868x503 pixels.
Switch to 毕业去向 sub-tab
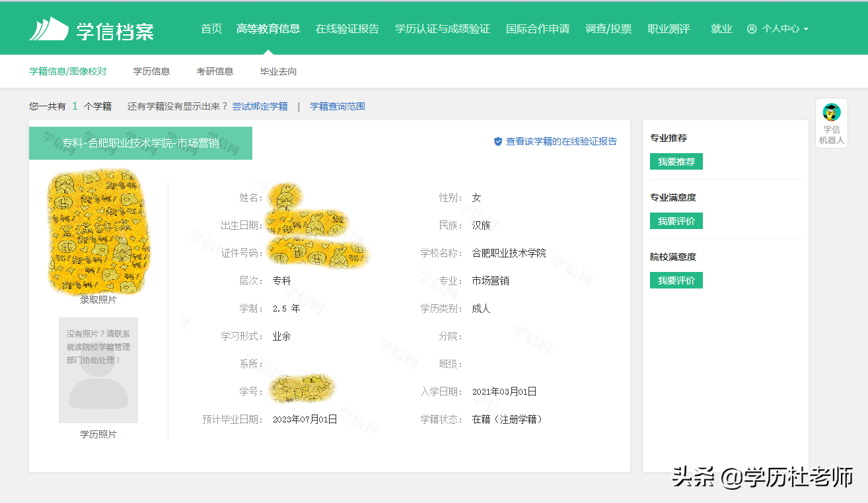pos(278,71)
